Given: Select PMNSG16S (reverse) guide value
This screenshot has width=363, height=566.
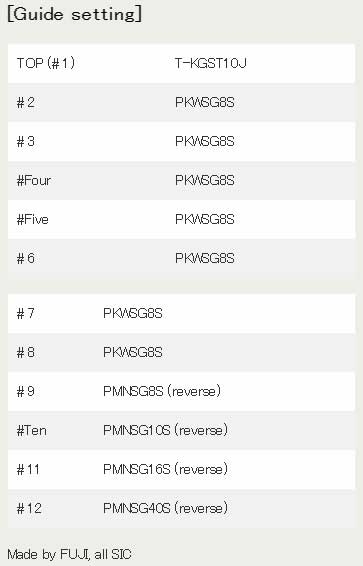Looking at the screenshot, I should (166, 469).
